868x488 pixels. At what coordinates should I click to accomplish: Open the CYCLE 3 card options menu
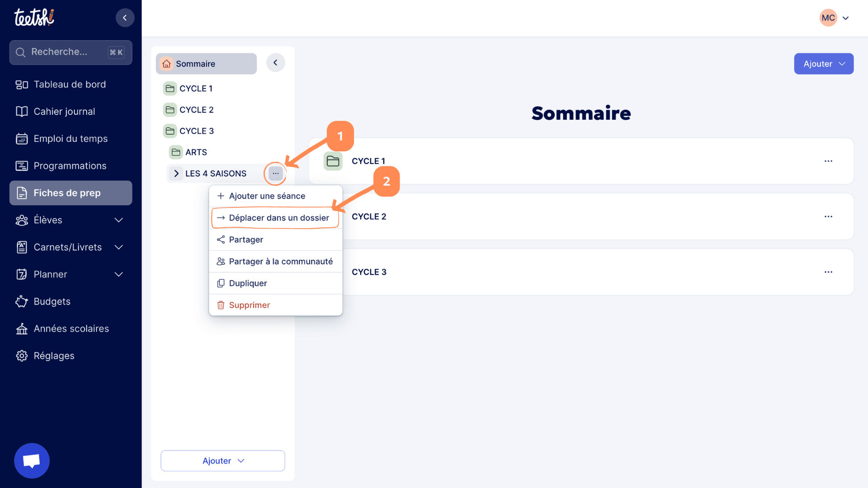(x=828, y=272)
